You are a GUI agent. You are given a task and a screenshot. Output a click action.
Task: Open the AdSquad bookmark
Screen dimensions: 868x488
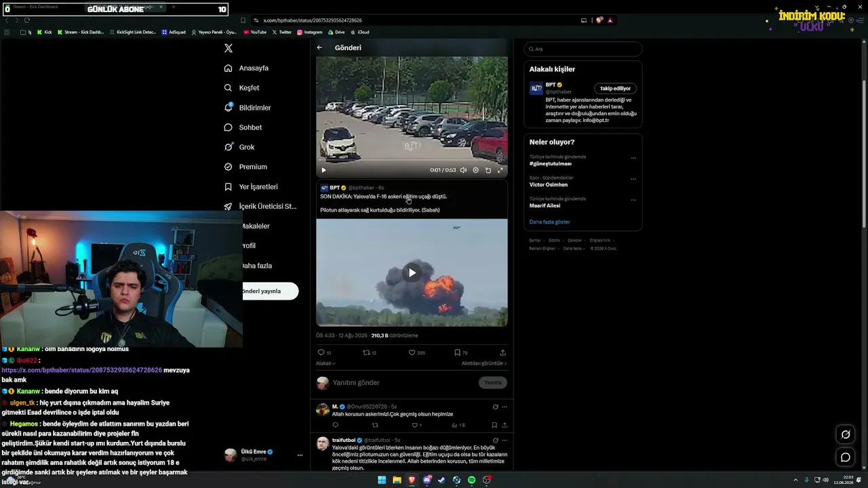(174, 32)
